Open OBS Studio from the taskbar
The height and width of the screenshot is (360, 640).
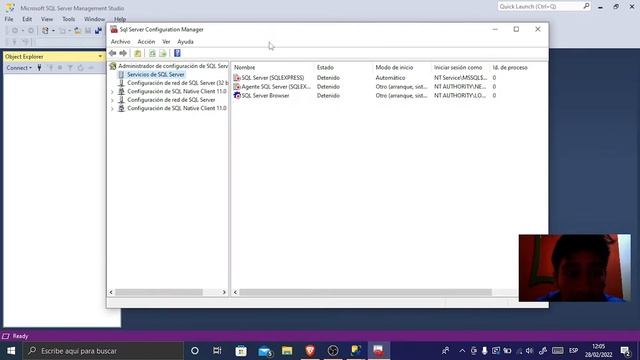pyautogui.click(x=333, y=351)
